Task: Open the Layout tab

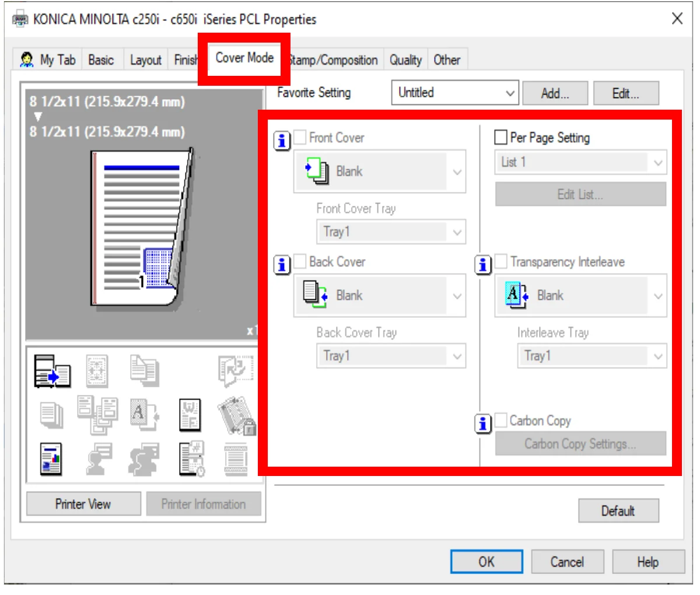Action: 145,60
